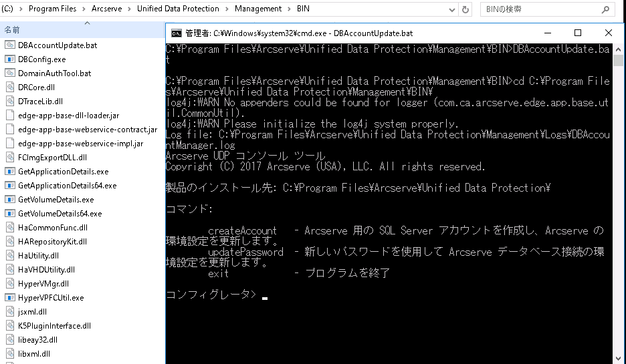The height and width of the screenshot is (364, 626).
Task: Click the libxml.dll file icon
Action: (10, 353)
